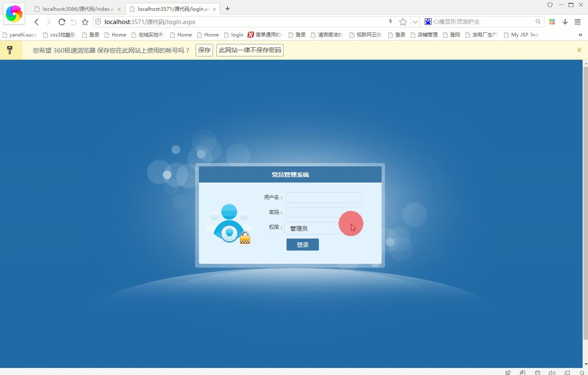This screenshot has height=375, width=588.
Task: Bookmark this page with address bar star
Action: pos(403,22)
